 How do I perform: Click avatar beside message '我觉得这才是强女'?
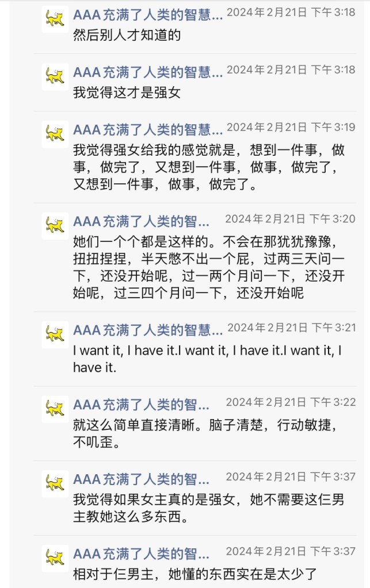pyautogui.click(x=55, y=76)
